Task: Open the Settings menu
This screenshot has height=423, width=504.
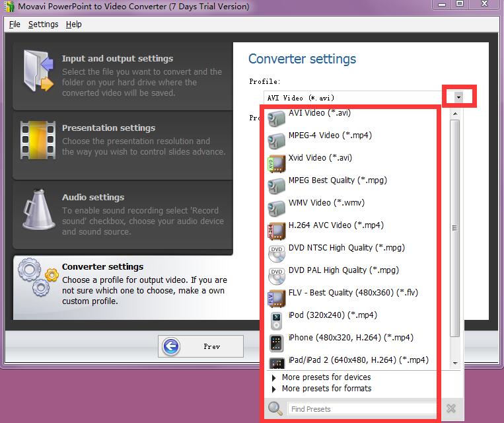Action: pyautogui.click(x=44, y=24)
